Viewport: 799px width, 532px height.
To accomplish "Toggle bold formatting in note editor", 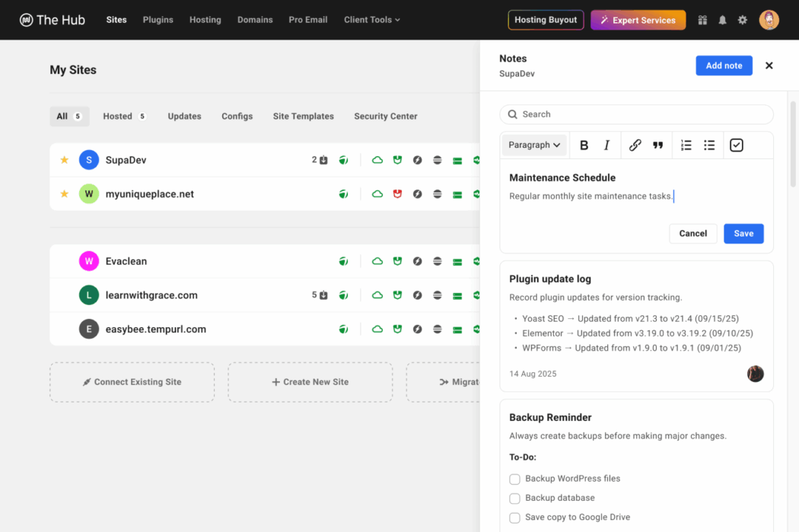I will pos(584,145).
